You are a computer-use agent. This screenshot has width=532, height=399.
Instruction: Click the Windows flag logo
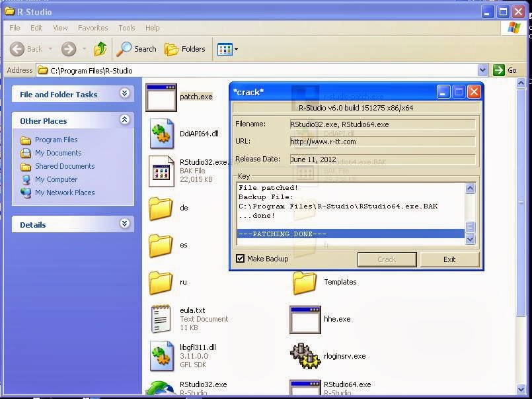pyautogui.click(x=513, y=28)
